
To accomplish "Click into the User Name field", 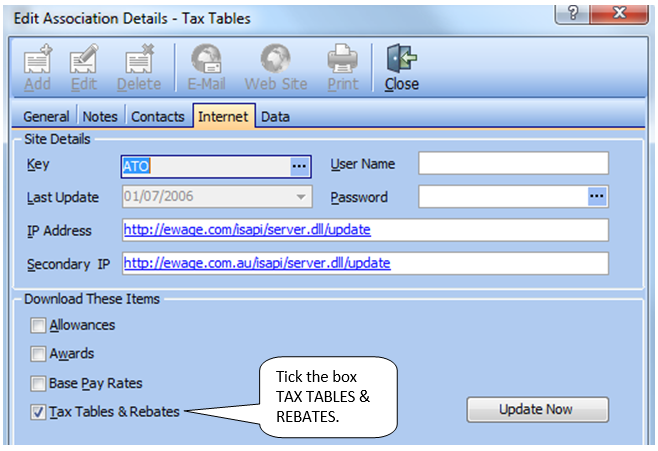I will [513, 163].
